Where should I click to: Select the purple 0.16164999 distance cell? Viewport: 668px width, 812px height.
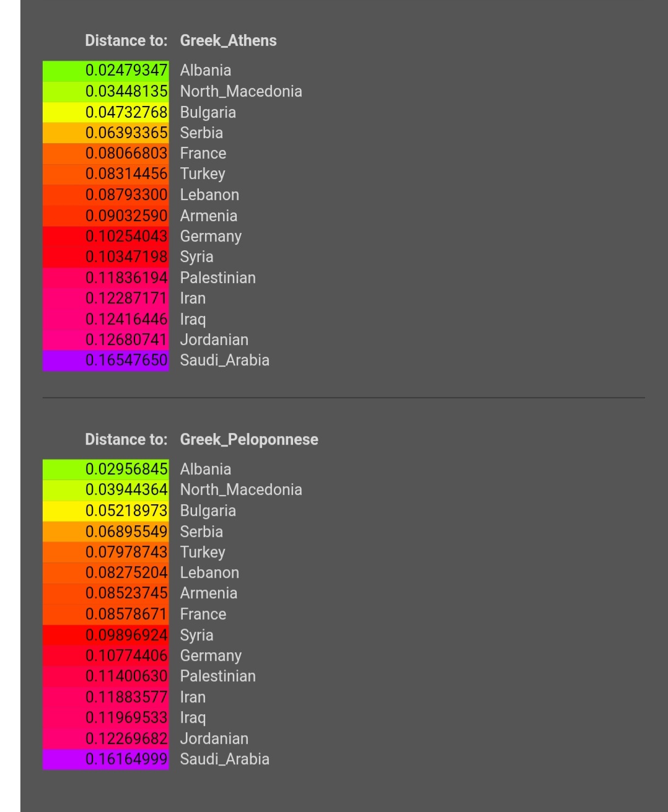pyautogui.click(x=106, y=759)
